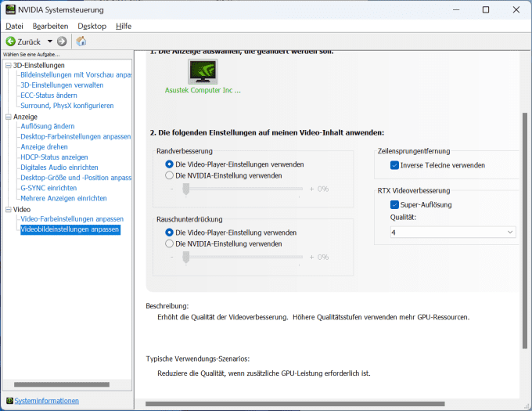Click the vertical scrollbar of settings panel
This screenshot has height=411, width=532.
(525, 231)
